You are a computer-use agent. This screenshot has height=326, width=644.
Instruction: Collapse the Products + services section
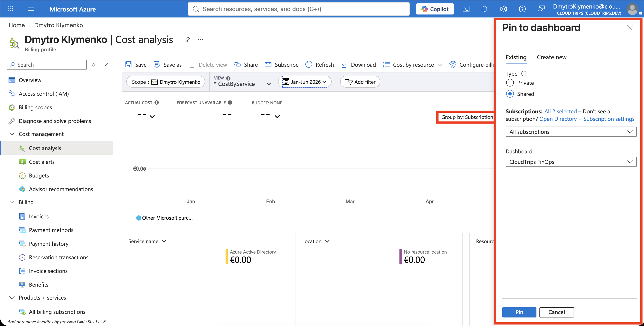click(x=12, y=297)
